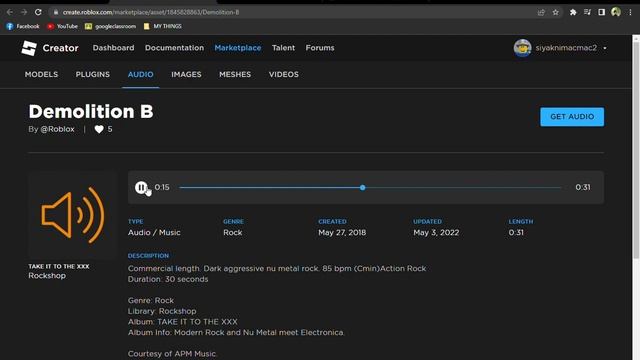Click the Rock genre value
This screenshot has height=360, width=640.
point(233,232)
